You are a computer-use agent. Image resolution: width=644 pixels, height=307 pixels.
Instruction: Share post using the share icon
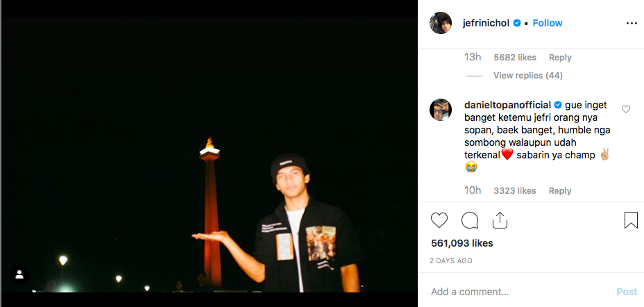[500, 220]
